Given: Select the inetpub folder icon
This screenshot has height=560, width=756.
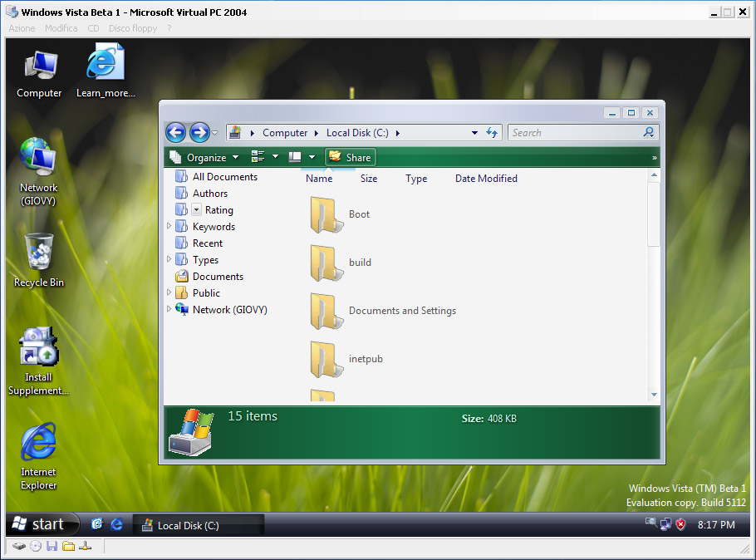Looking at the screenshot, I should pyautogui.click(x=326, y=359).
